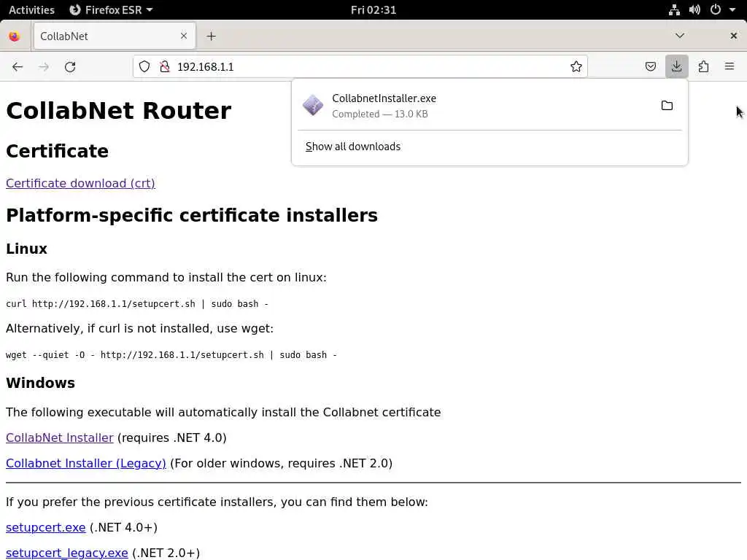Reload the current page
This screenshot has height=560, width=747.
[x=70, y=66]
